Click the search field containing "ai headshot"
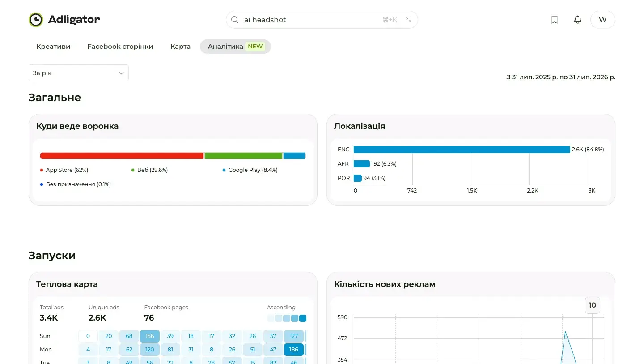This screenshot has height=364, width=644. pos(322,20)
